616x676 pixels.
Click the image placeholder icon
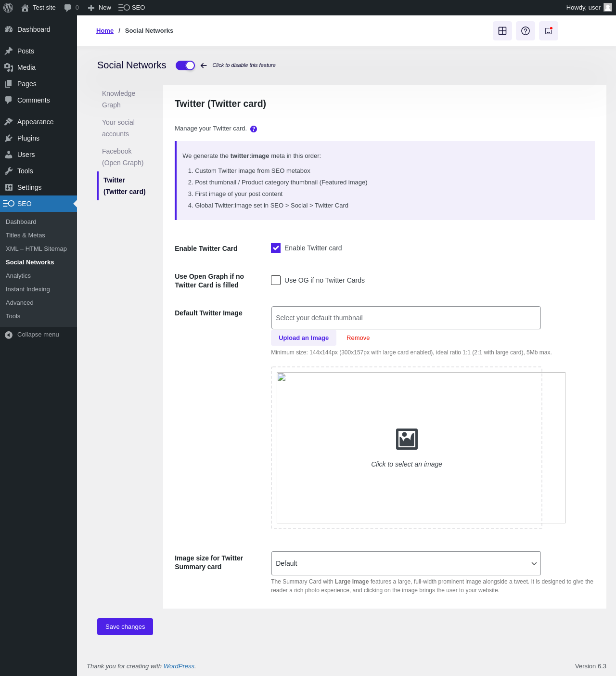[x=407, y=439]
